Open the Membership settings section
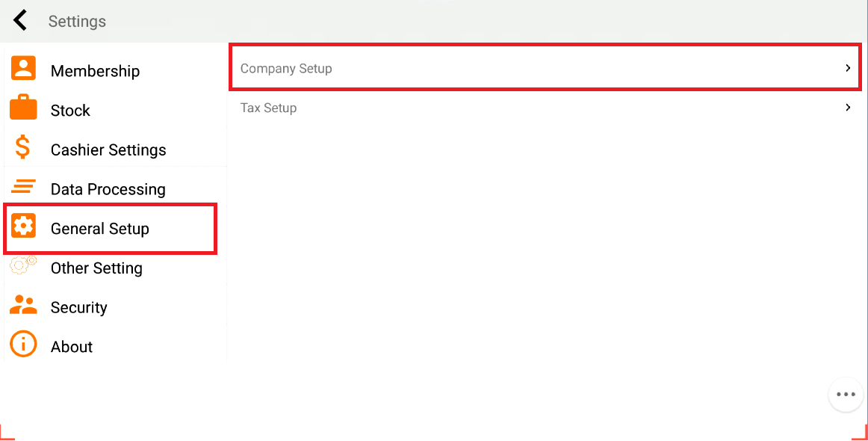The image size is (868, 441). [x=95, y=71]
